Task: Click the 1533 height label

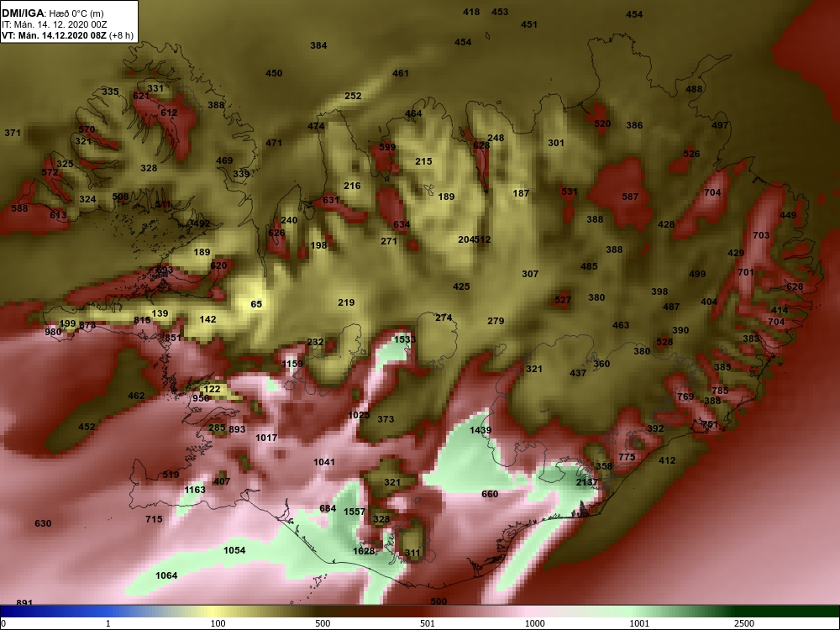Action: (x=405, y=339)
